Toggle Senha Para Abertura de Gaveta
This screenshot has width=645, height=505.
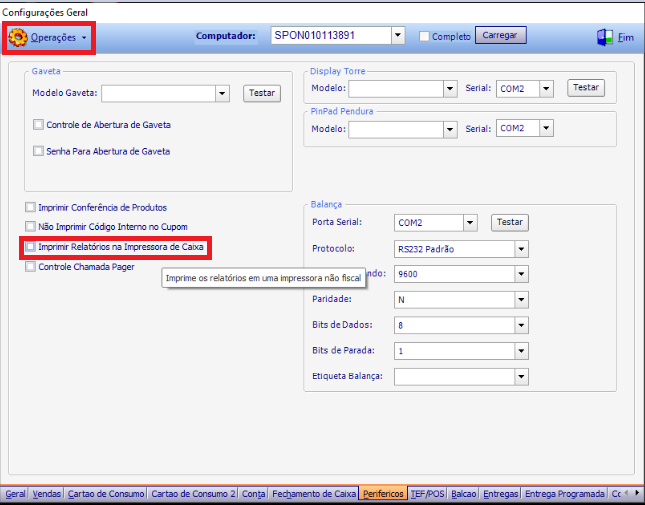[38, 151]
